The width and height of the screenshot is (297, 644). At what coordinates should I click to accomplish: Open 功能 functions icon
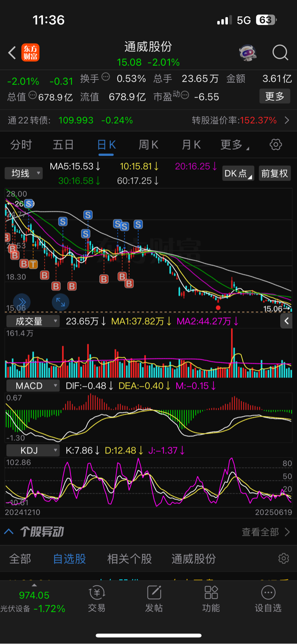point(211,599)
